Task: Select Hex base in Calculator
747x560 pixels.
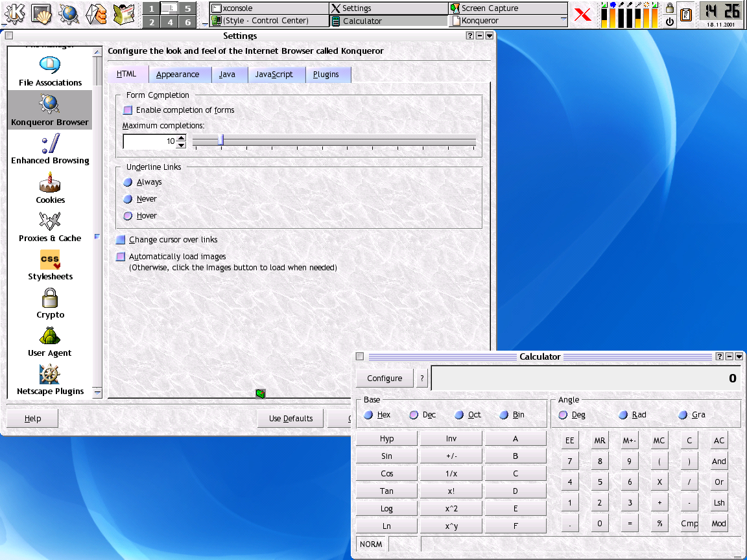Action: 368,415
